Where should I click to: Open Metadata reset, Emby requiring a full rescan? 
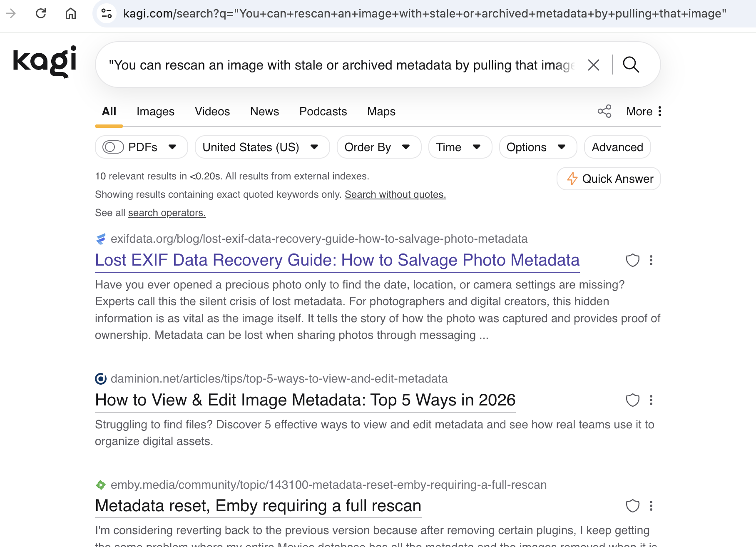point(258,506)
